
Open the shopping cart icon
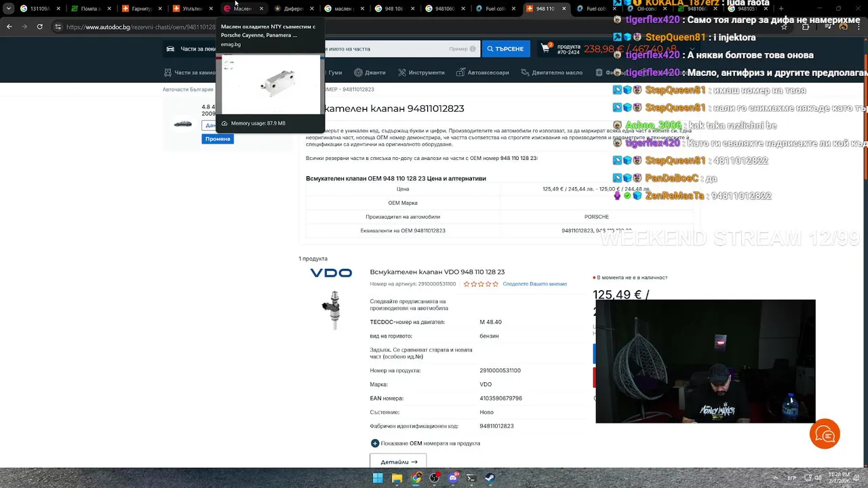pyautogui.click(x=547, y=48)
